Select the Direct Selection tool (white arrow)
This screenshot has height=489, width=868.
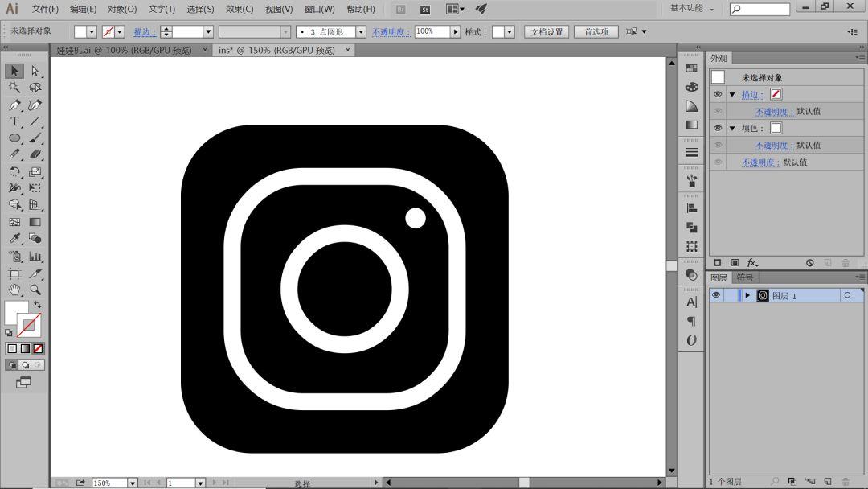tap(35, 71)
